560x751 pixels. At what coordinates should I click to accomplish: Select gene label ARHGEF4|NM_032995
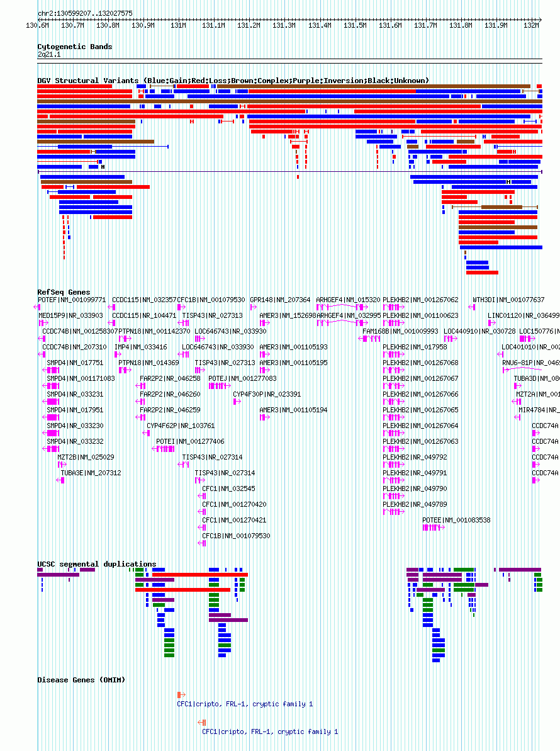tap(349, 315)
